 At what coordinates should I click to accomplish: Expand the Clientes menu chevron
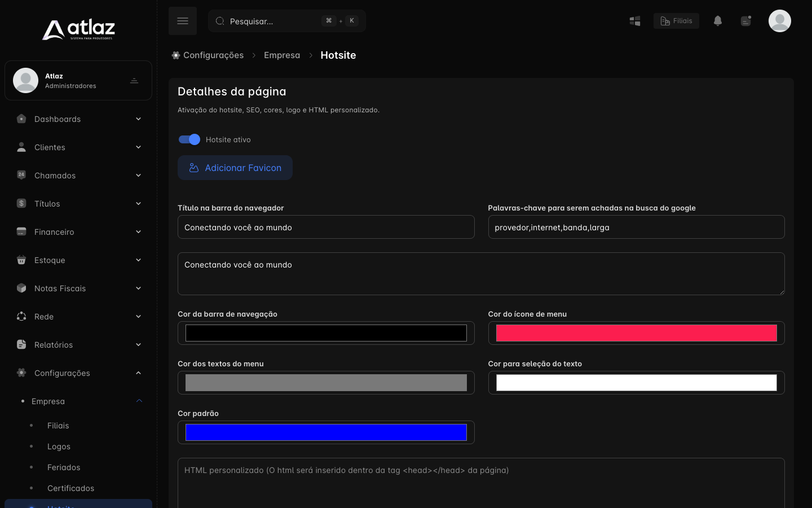coord(138,147)
